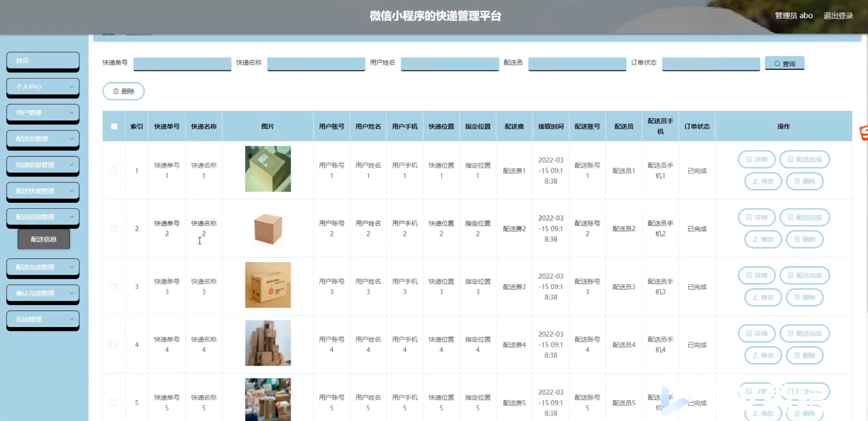Check the checkbox for row 4
This screenshot has width=868, height=421.
pyautogui.click(x=113, y=345)
